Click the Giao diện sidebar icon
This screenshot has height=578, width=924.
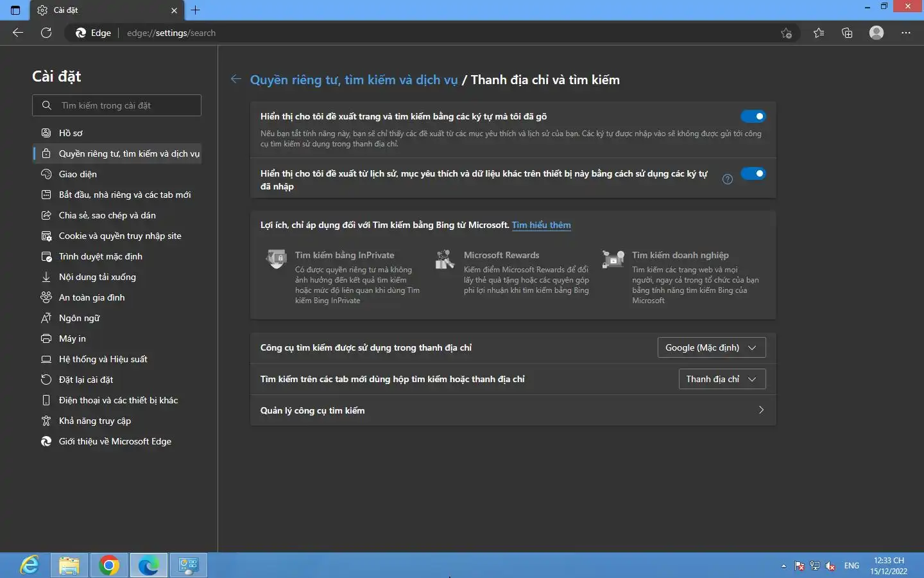click(x=46, y=174)
